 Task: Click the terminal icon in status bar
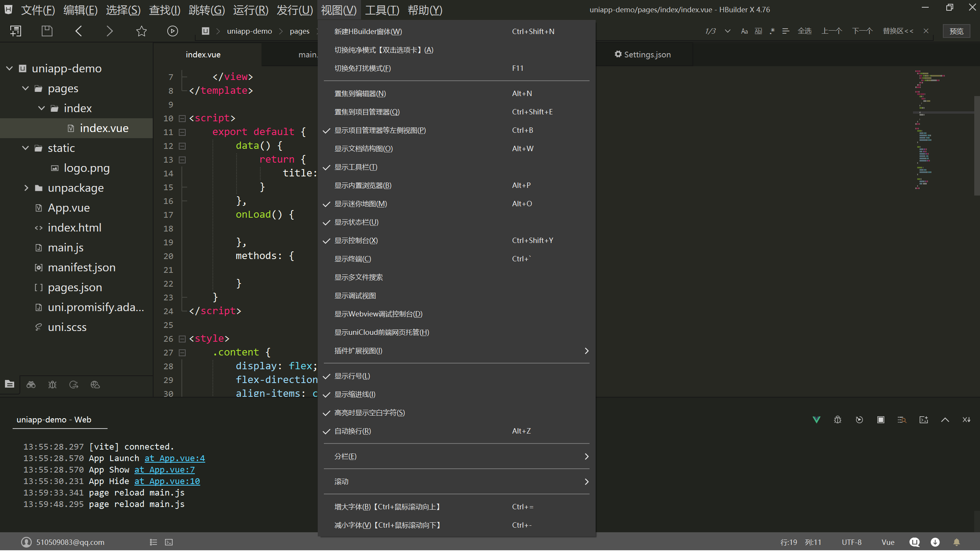pos(169,542)
